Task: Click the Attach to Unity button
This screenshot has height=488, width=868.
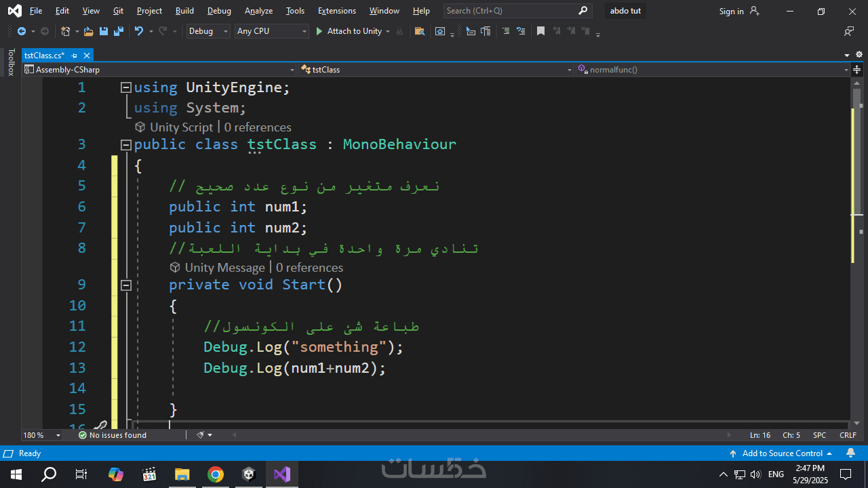Action: [x=349, y=31]
